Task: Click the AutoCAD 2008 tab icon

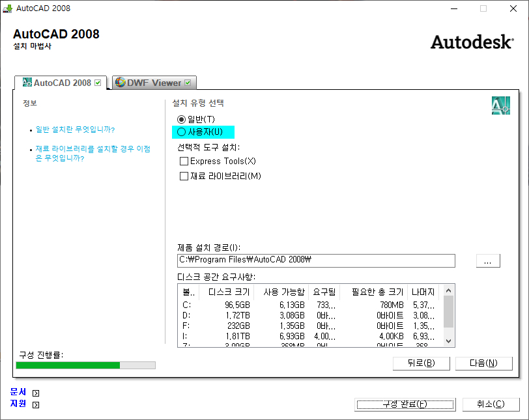Action: [27, 82]
